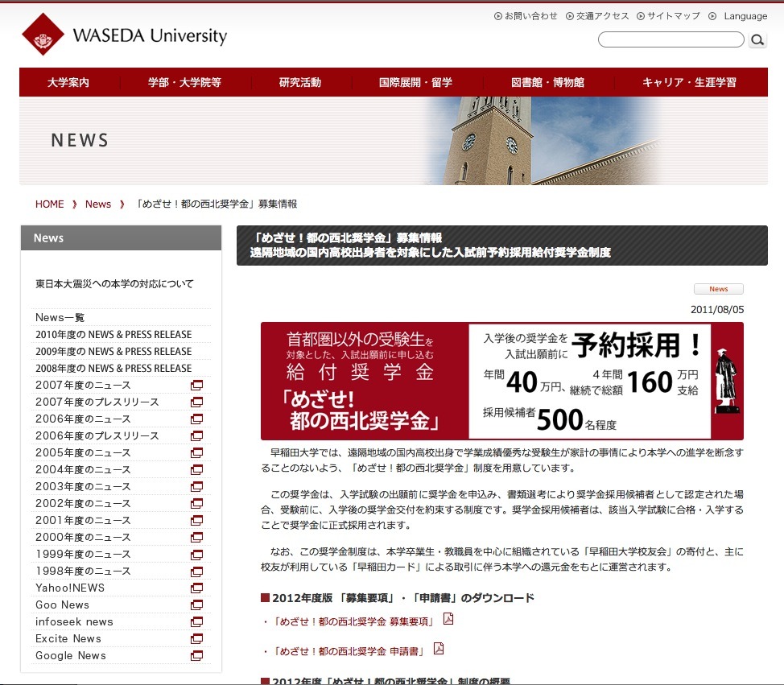Viewport: 784px width, 685px height.
Task: Open 東日本大震災への本学の対応について link
Action: [x=114, y=284]
